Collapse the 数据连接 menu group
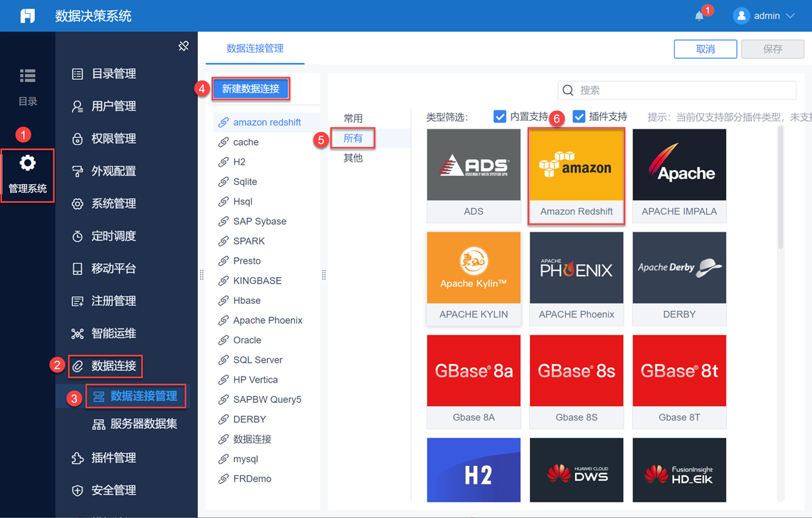 click(x=104, y=366)
